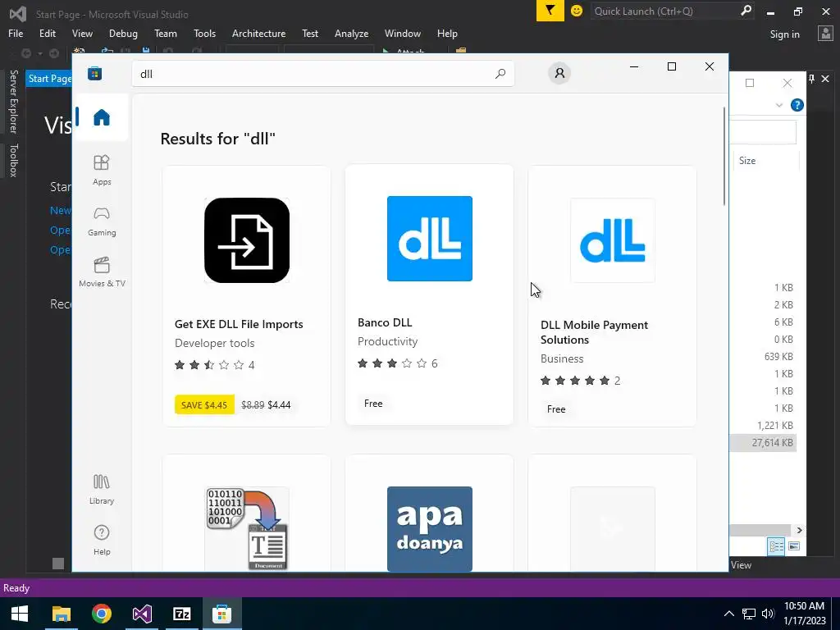The image size is (840, 630).
Task: Click DLL Mobile Payment Solutions title
Action: (594, 332)
